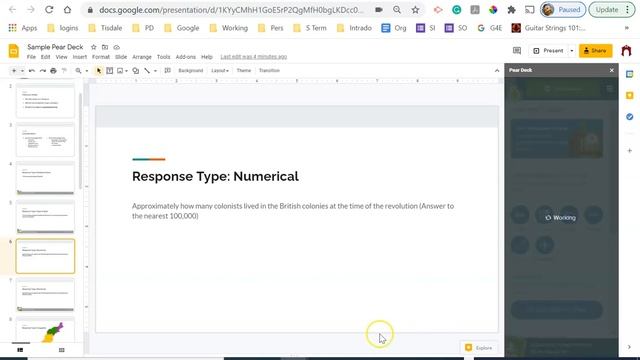Bookmark this page with the star icon

(415, 10)
